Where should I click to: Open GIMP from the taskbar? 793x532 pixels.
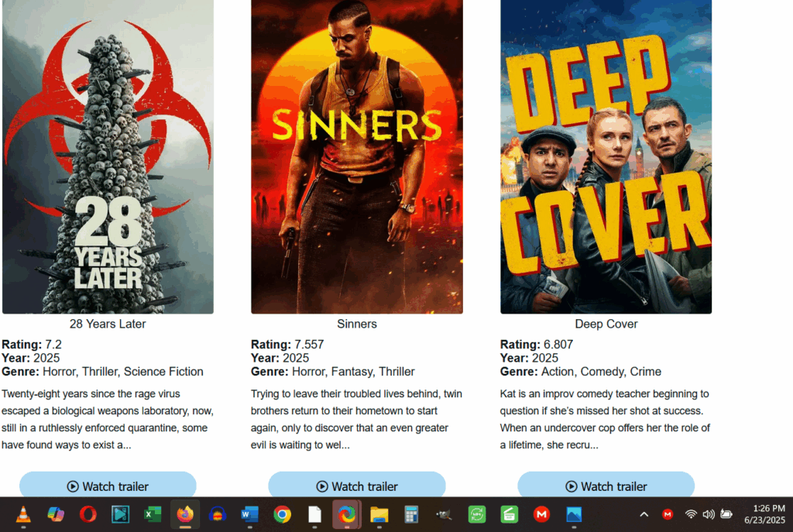[x=444, y=514]
